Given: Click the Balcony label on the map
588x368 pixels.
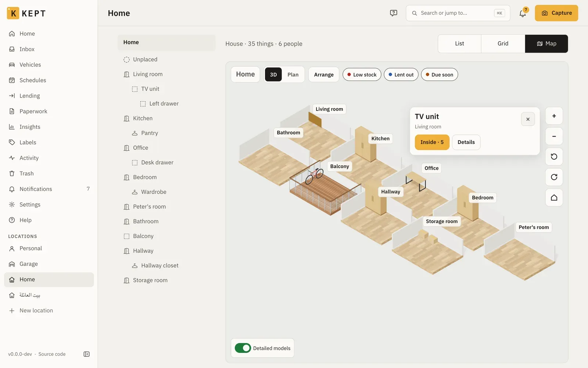Looking at the screenshot, I should [340, 166].
